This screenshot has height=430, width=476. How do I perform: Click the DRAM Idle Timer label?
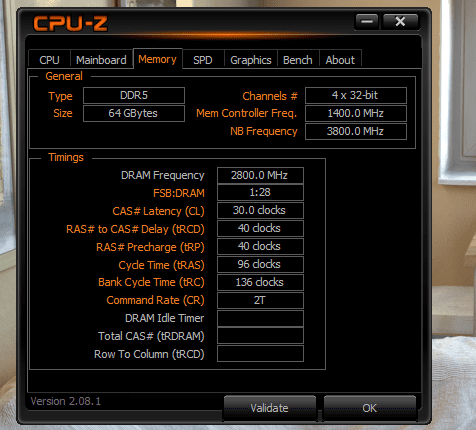tap(164, 318)
